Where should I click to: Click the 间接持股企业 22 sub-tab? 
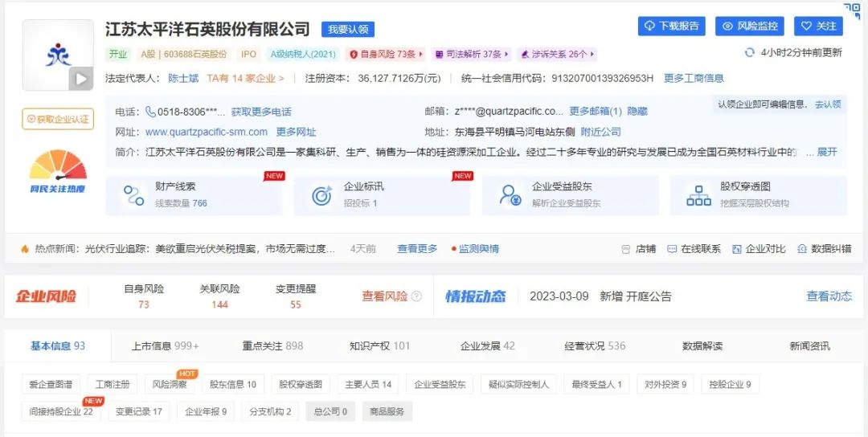[61, 411]
